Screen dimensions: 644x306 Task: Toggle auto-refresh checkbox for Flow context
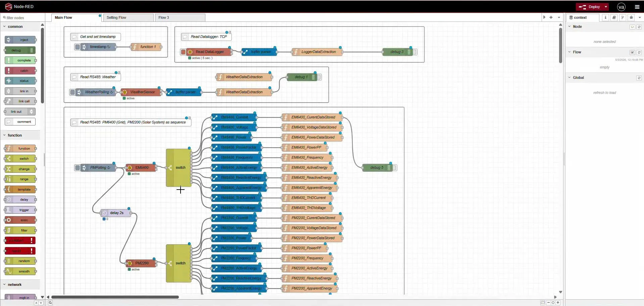[x=632, y=52]
